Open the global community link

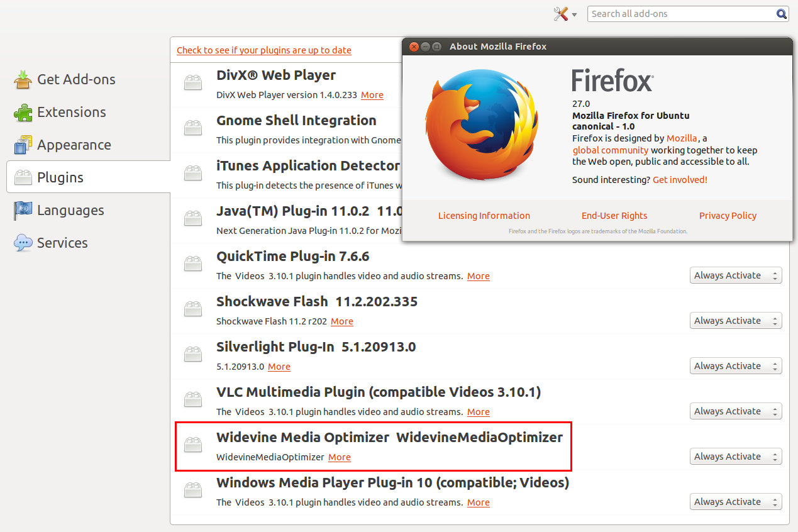tap(610, 150)
